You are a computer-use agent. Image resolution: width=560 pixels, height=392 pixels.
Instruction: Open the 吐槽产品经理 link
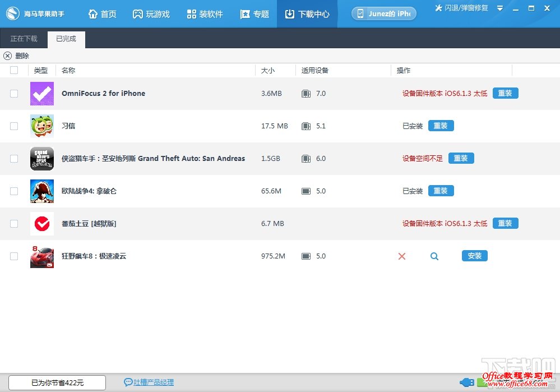pyautogui.click(x=154, y=382)
